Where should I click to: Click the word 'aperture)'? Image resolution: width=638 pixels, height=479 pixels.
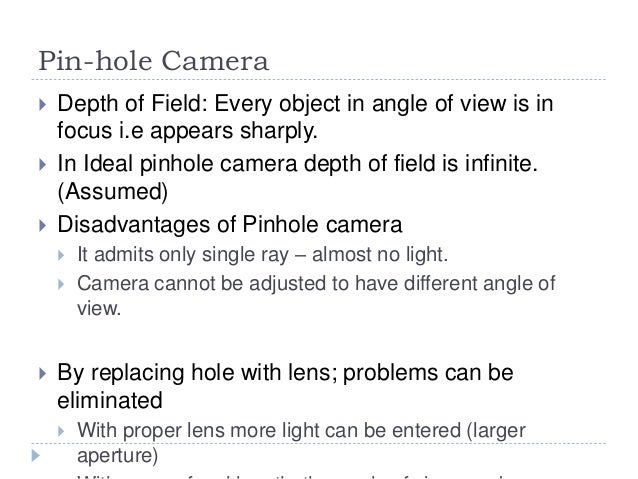click(x=118, y=455)
